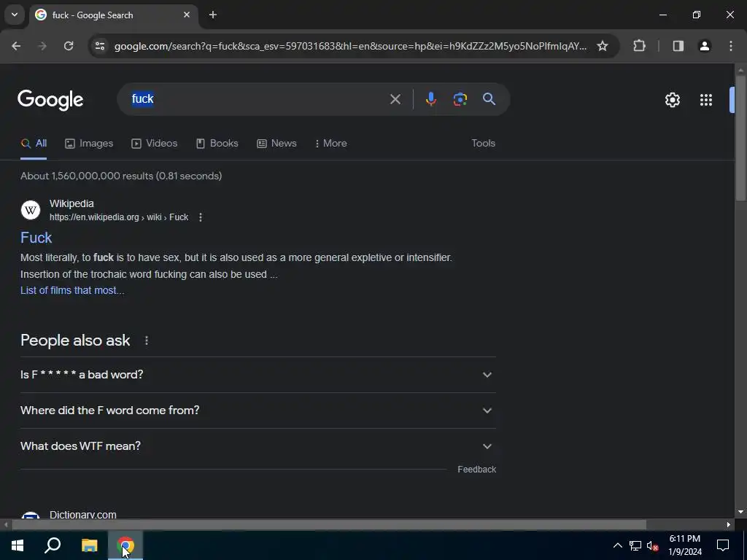Bookmark this page with the star icon

click(x=602, y=46)
